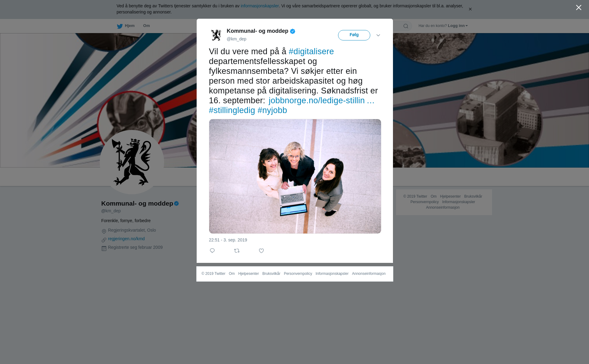Click the reply icon under the tweet
This screenshot has width=589, height=364.
pos(212,251)
